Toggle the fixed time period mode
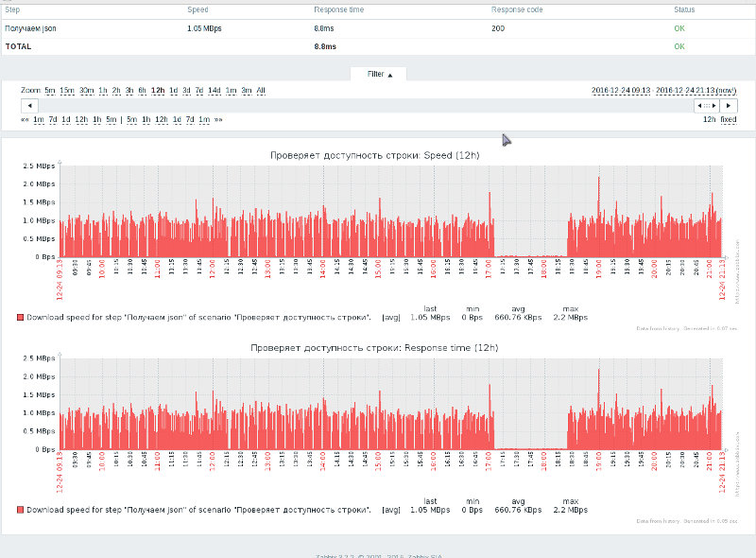The height and width of the screenshot is (558, 756). point(728,120)
